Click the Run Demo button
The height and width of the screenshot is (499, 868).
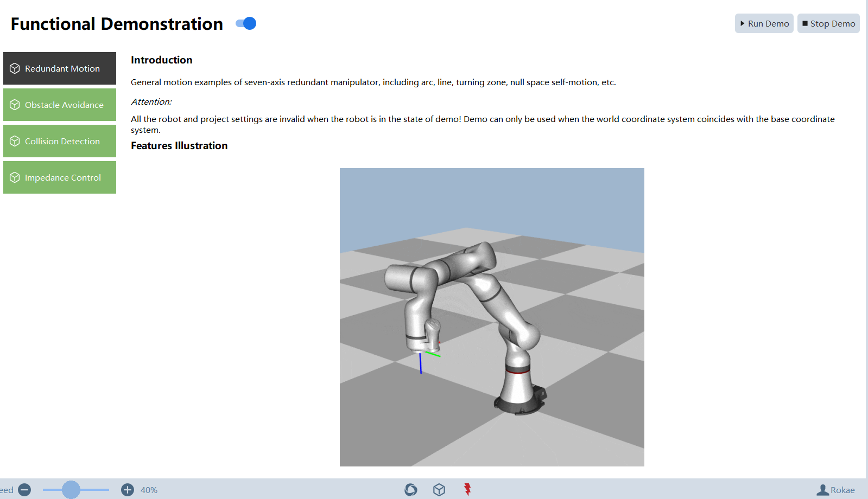[764, 23]
